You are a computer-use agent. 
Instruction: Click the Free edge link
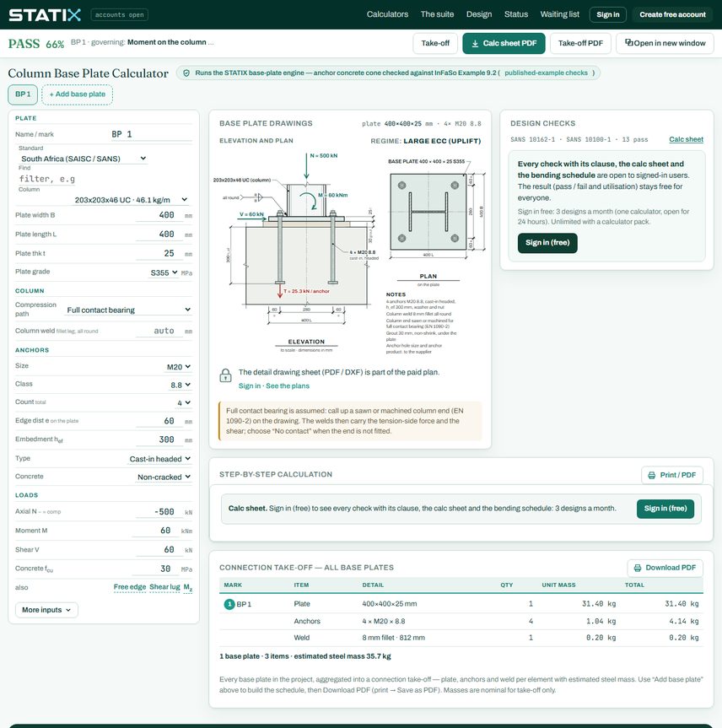(130, 587)
